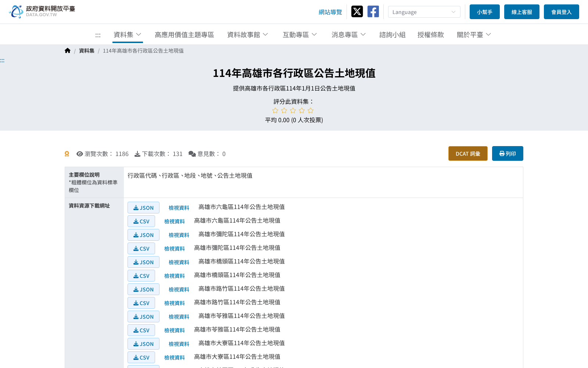Expand the 消息專區 menu
Image resolution: width=588 pixels, height=368 pixels.
[349, 35]
